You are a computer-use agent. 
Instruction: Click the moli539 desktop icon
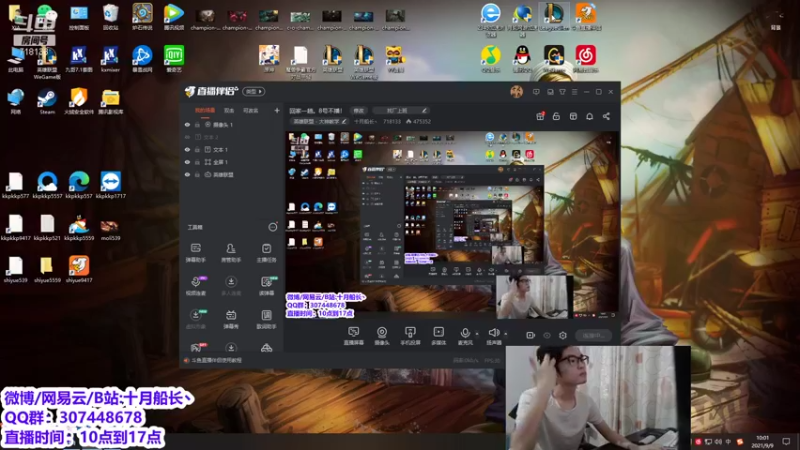pyautogui.click(x=110, y=228)
